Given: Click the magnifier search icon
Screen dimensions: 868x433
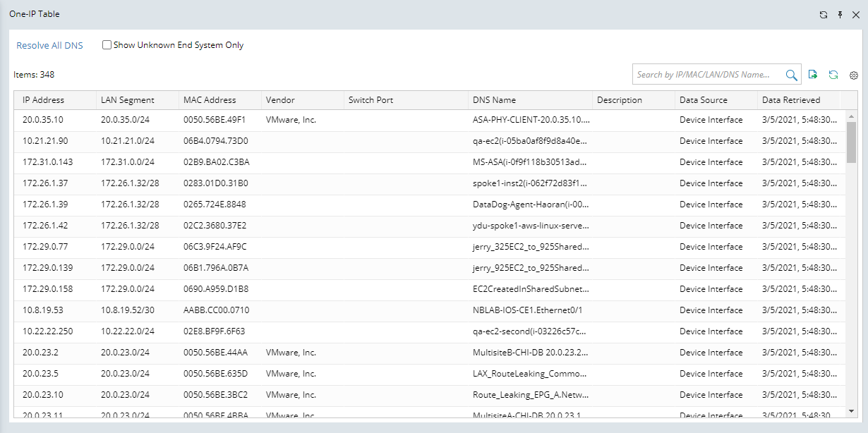Looking at the screenshot, I should coord(791,75).
